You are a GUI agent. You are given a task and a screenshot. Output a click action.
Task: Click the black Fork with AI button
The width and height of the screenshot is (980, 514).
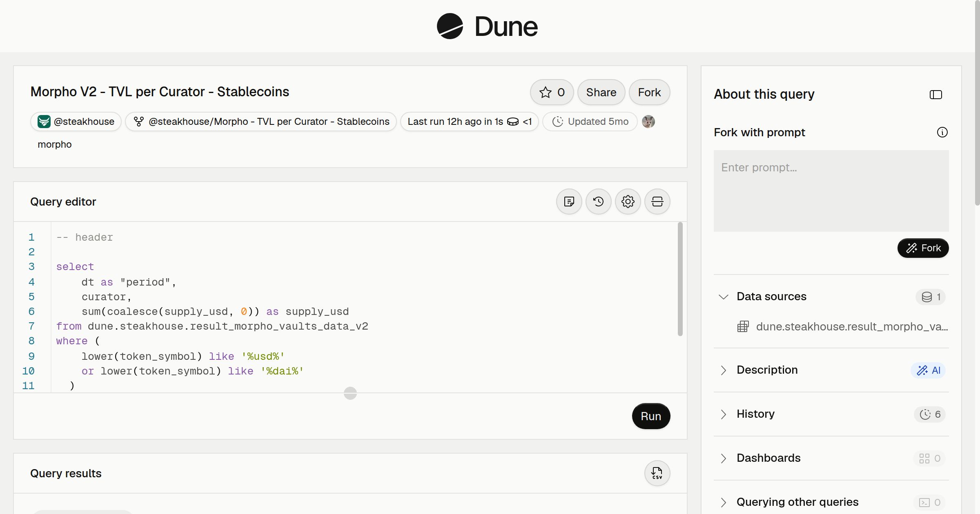tap(923, 248)
